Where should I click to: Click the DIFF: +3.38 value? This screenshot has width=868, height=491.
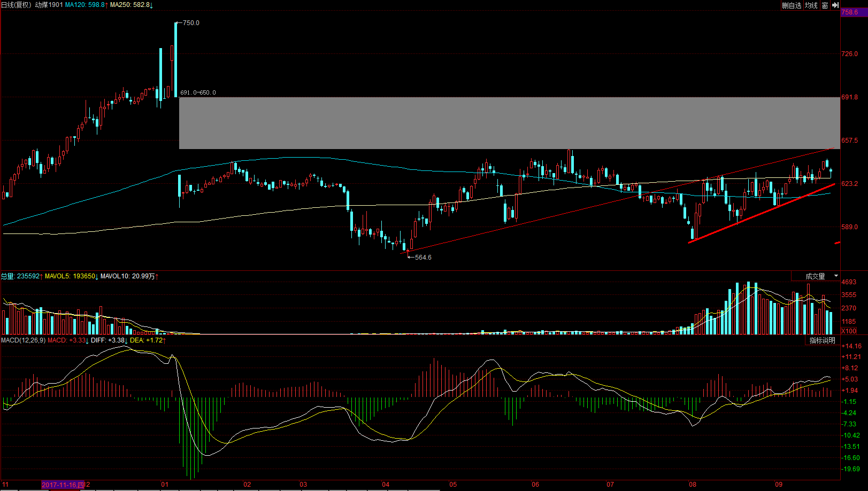click(x=109, y=340)
